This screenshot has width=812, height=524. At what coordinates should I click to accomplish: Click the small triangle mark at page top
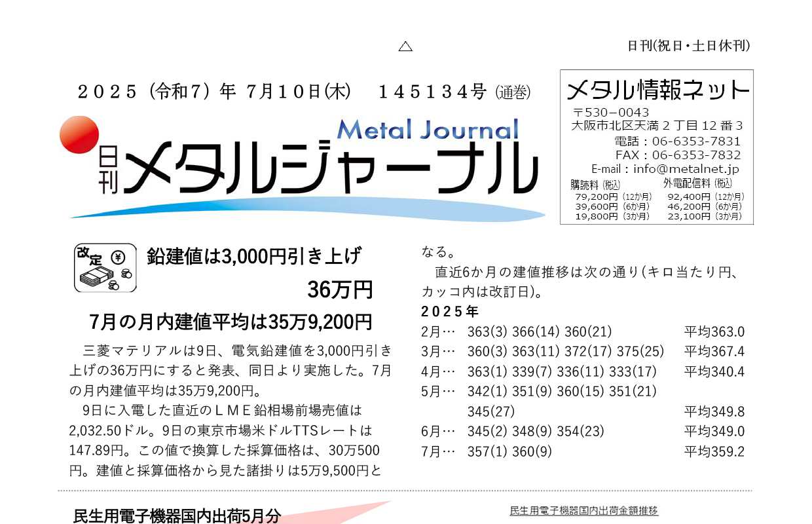click(x=405, y=47)
